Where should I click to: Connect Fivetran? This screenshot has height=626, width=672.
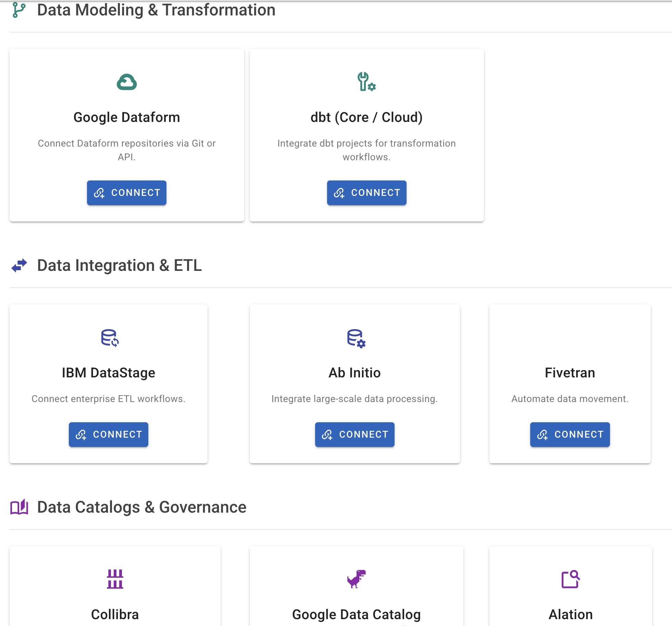tap(570, 435)
